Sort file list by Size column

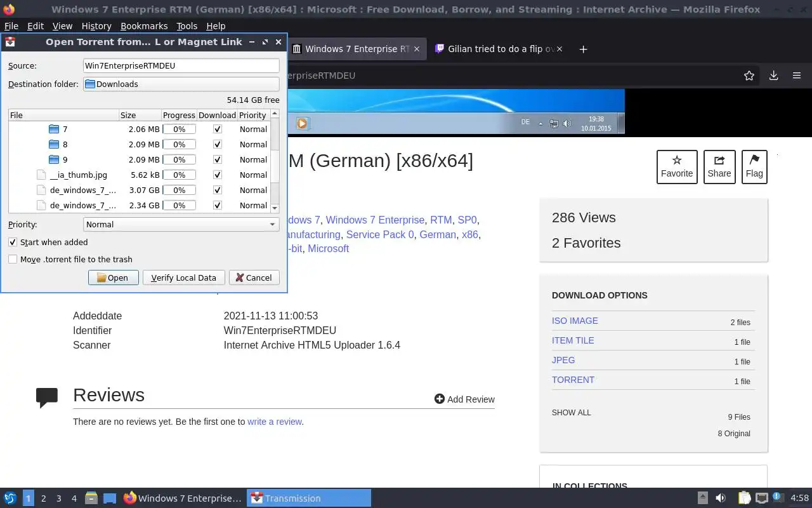pyautogui.click(x=140, y=115)
